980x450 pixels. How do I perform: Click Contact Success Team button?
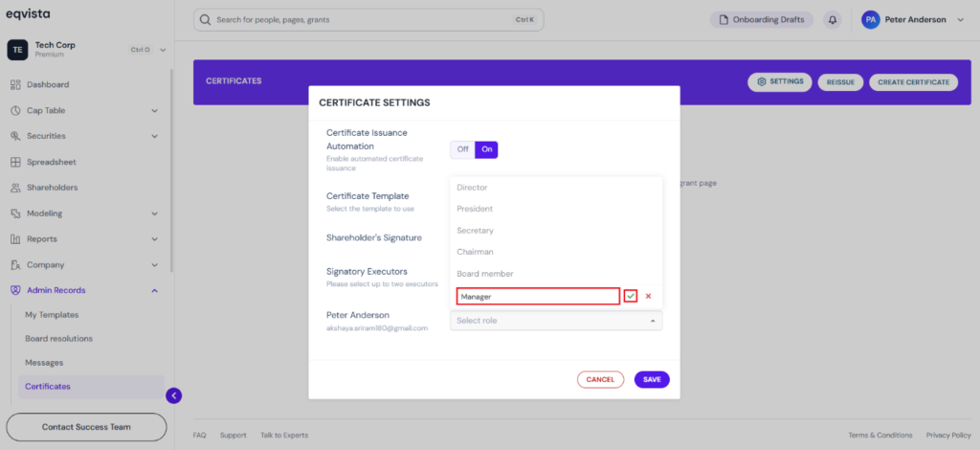click(x=86, y=427)
